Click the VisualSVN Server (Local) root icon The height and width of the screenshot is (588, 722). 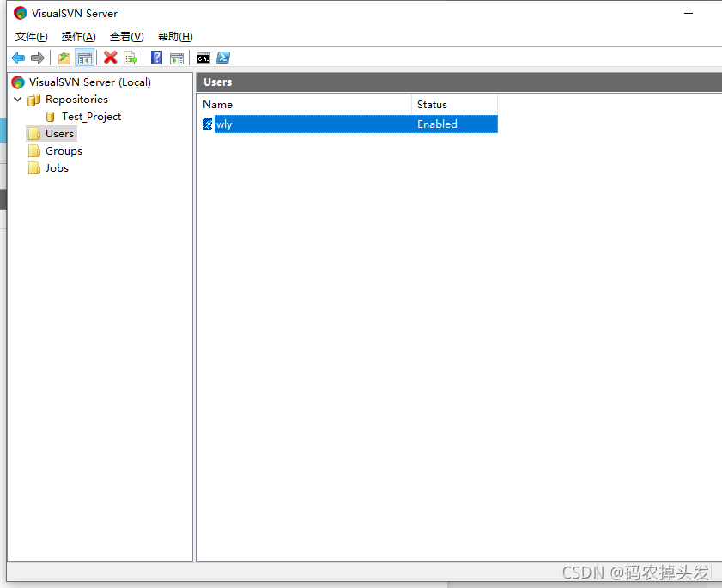point(18,82)
